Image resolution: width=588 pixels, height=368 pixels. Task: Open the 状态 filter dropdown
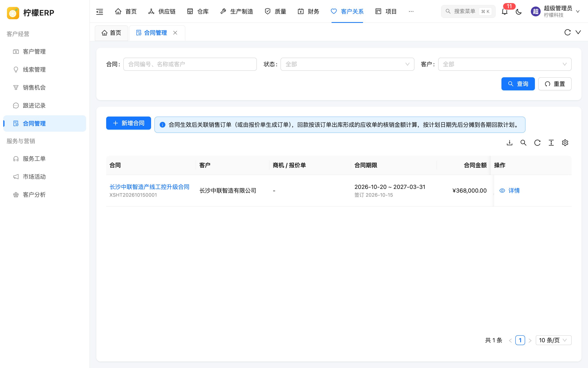click(x=347, y=64)
